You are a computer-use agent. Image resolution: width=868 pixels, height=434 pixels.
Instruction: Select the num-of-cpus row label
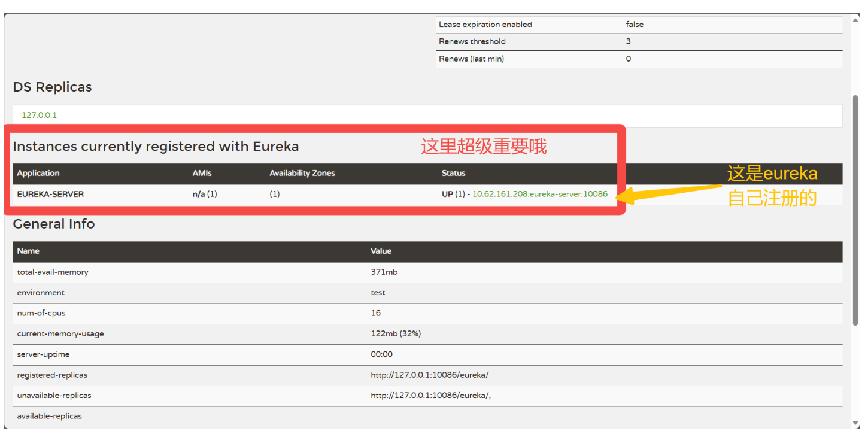click(41, 313)
